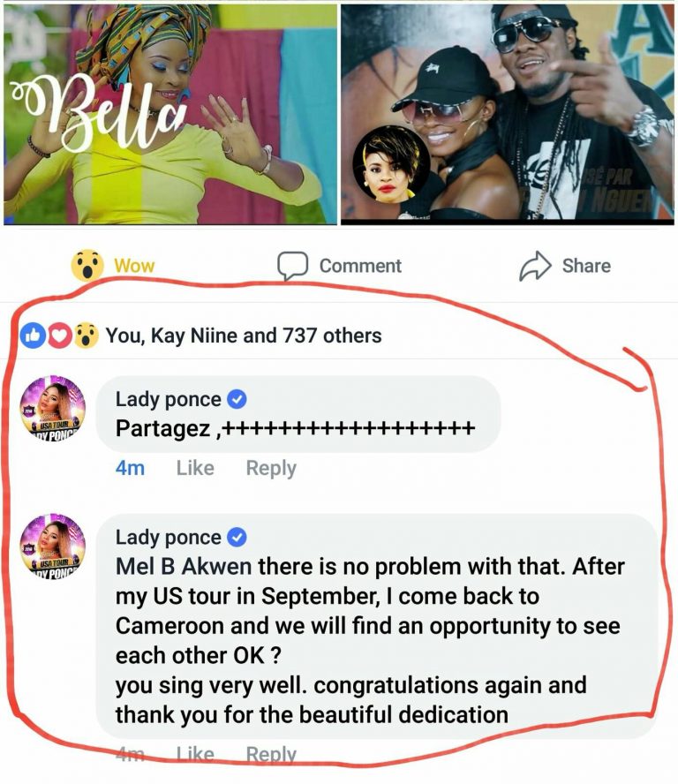Click the blue thumbs-up reaction icon
The width and height of the screenshot is (678, 784).
pos(33,335)
